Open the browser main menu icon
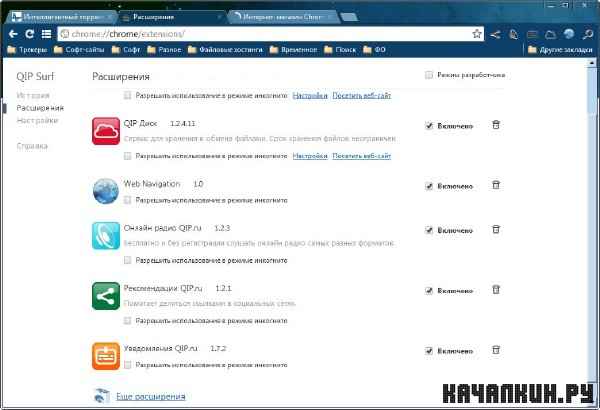The width and height of the screenshot is (600, 410). pyautogui.click(x=46, y=34)
